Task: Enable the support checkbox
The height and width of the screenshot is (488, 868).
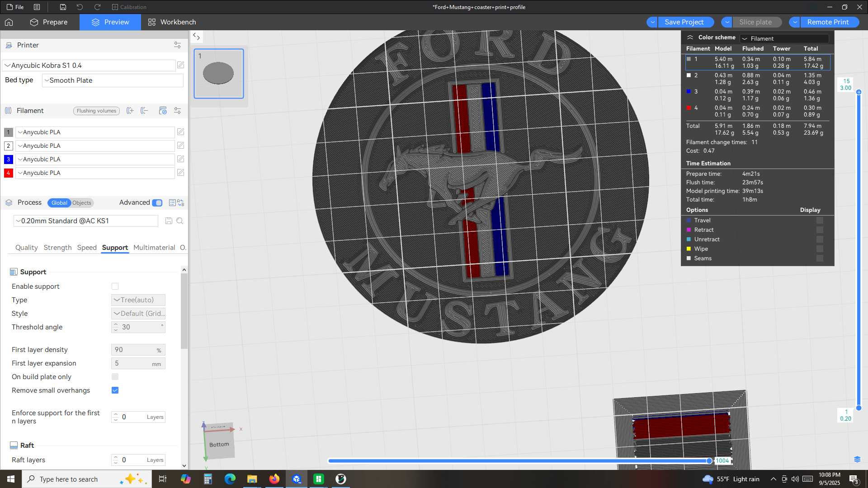Action: click(x=115, y=286)
